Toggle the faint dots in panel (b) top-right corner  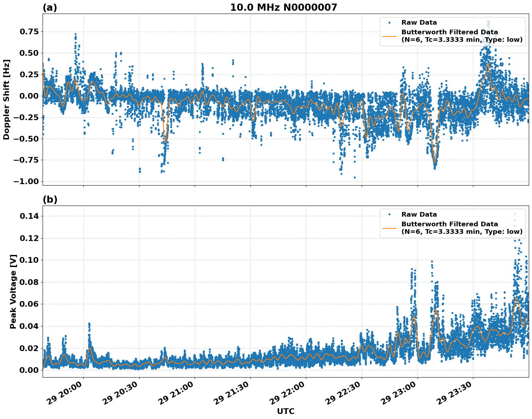514,219
